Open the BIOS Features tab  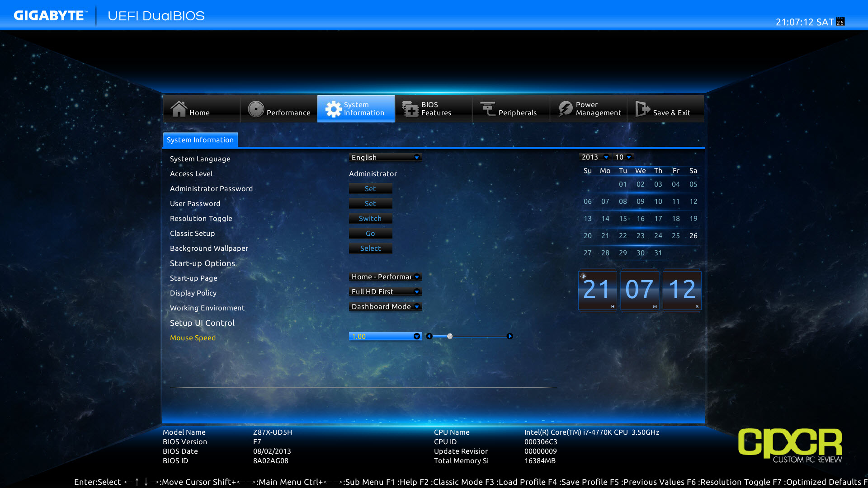433,109
